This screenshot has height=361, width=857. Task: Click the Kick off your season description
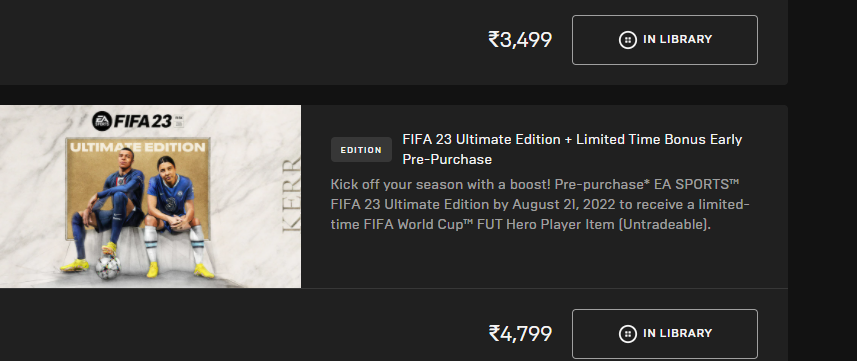pyautogui.click(x=540, y=205)
